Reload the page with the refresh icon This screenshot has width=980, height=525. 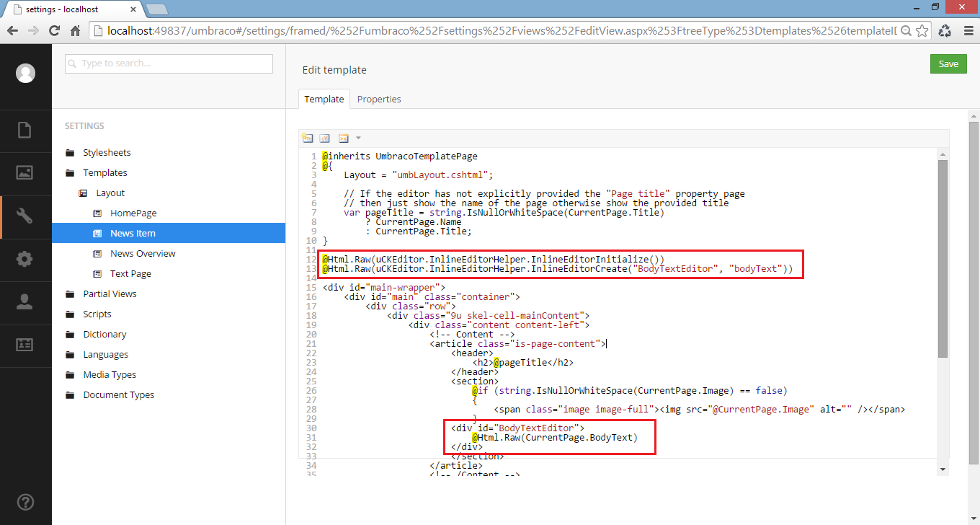click(54, 30)
